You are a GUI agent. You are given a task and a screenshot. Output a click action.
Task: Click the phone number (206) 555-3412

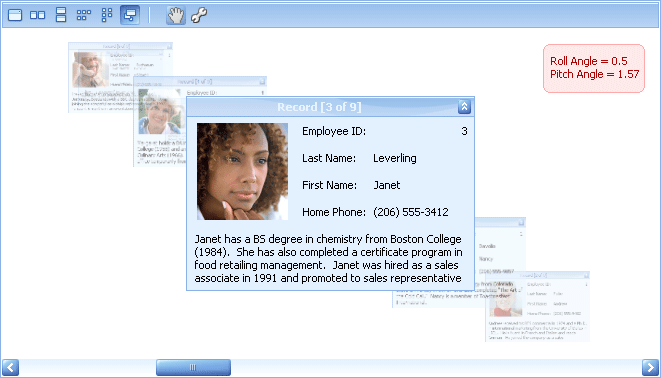(411, 212)
